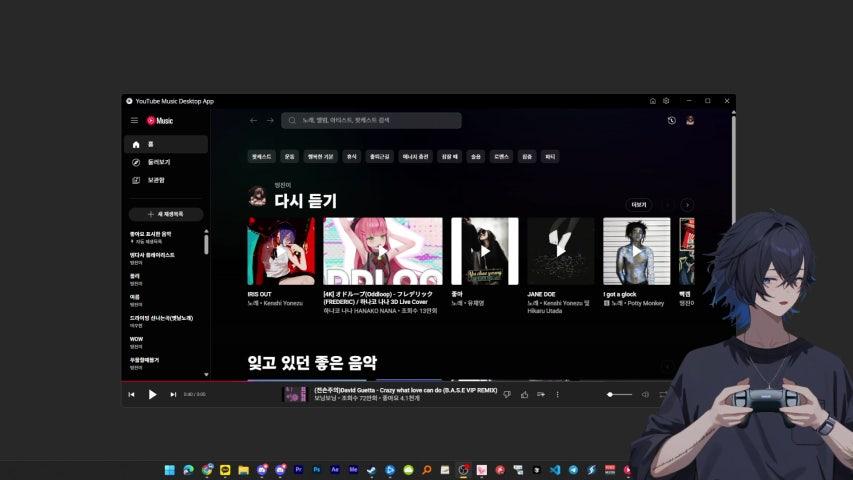Open the Windows Start button
Image resolution: width=853 pixels, height=480 pixels.
pyautogui.click(x=170, y=470)
